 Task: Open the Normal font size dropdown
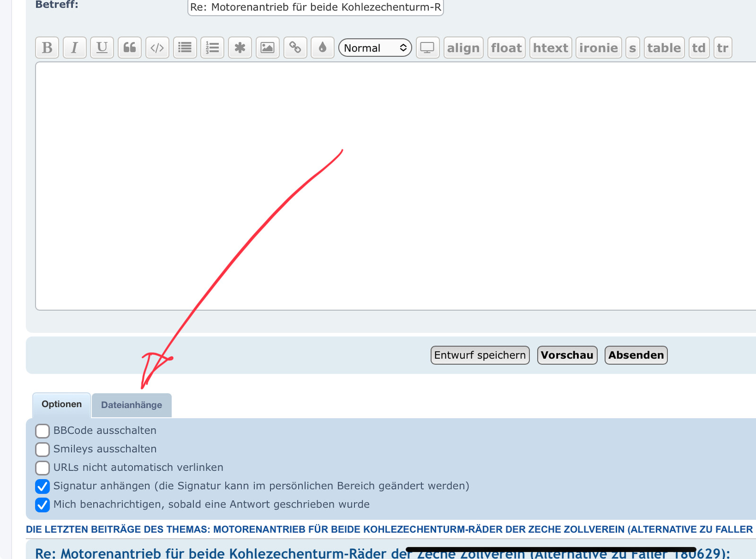tap(375, 48)
